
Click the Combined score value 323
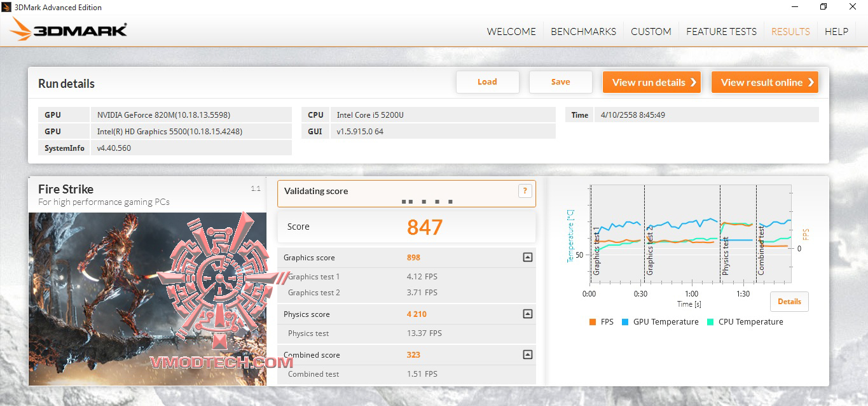413,355
